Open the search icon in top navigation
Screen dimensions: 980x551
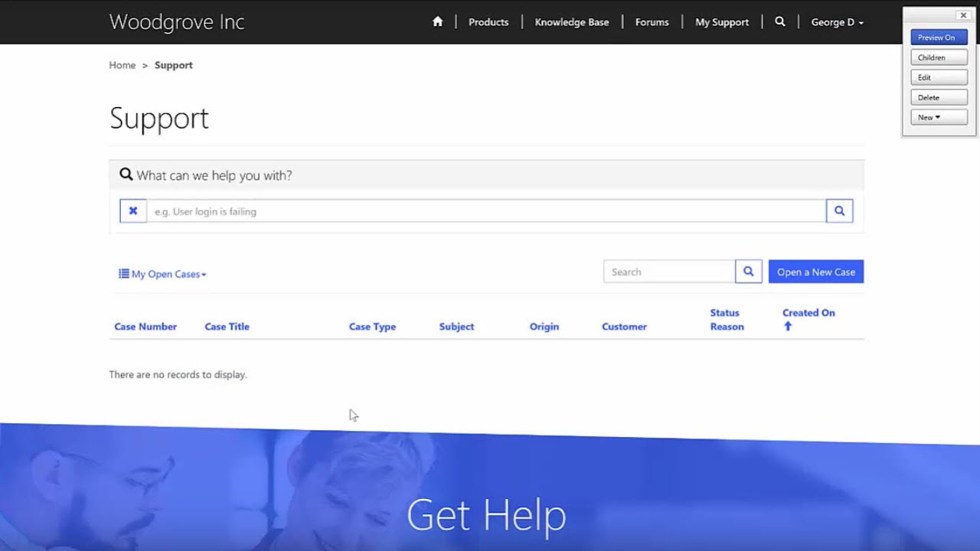pos(779,22)
